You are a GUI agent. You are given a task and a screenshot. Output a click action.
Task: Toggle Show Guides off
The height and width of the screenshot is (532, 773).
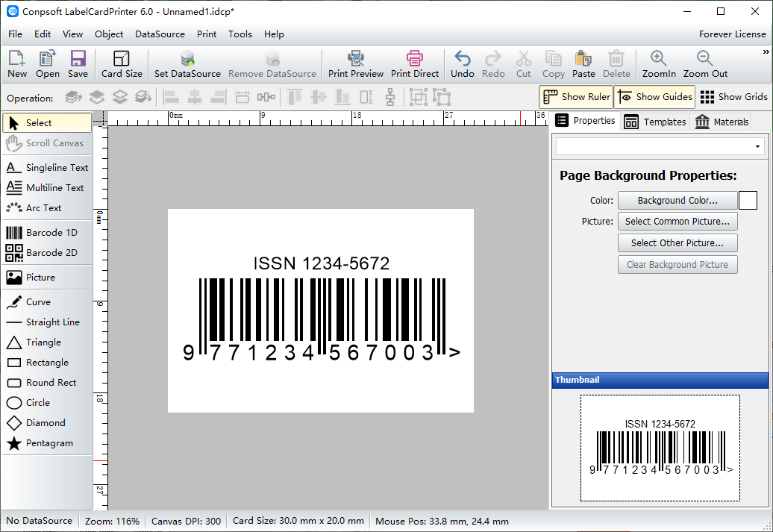pos(654,97)
